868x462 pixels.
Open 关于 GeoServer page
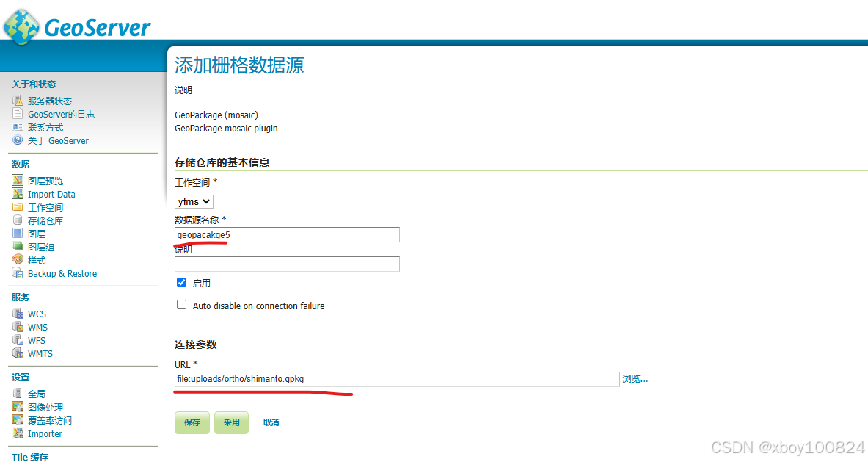(x=58, y=141)
